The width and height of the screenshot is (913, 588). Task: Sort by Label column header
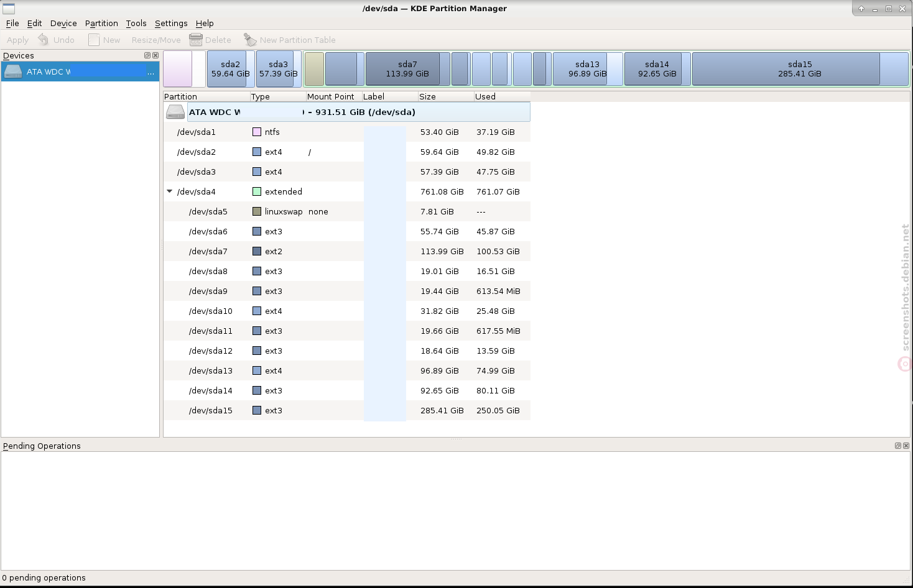pyautogui.click(x=389, y=96)
